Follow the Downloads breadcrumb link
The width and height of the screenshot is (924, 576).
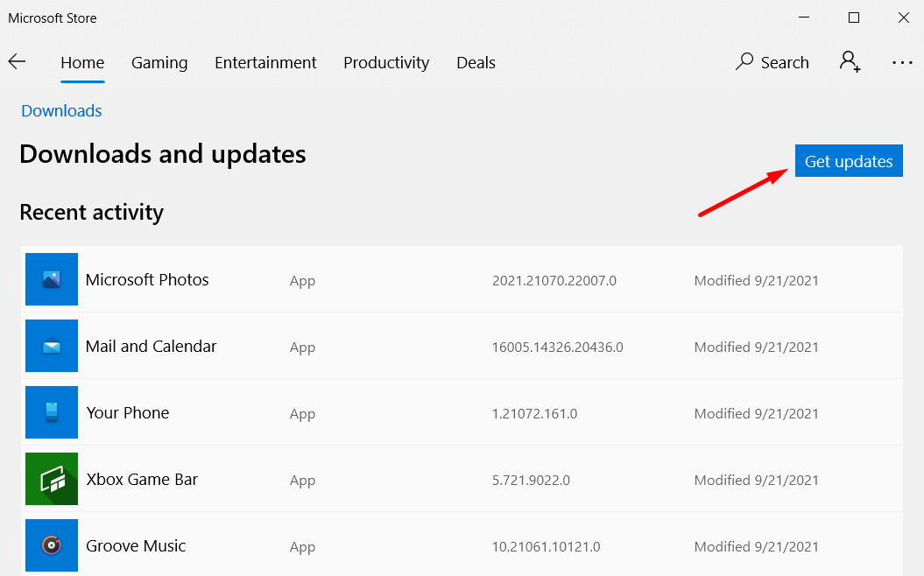[x=61, y=110]
